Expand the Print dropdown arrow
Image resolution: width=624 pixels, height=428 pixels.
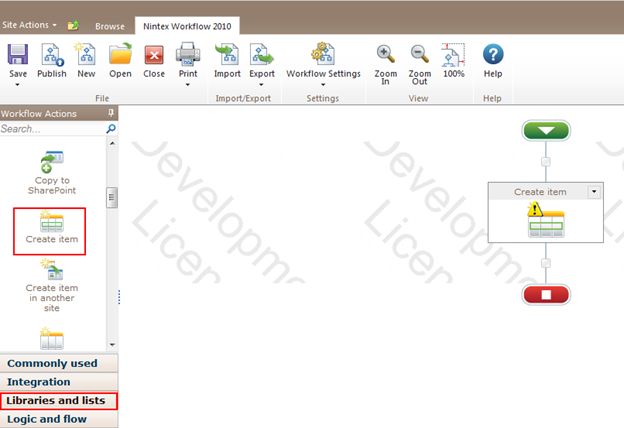click(188, 84)
